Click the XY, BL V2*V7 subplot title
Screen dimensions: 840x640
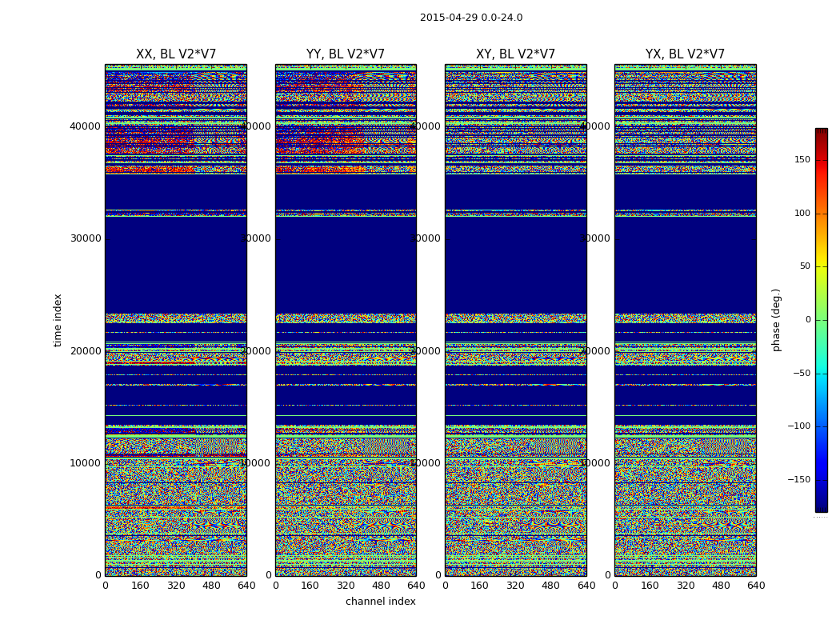point(515,54)
